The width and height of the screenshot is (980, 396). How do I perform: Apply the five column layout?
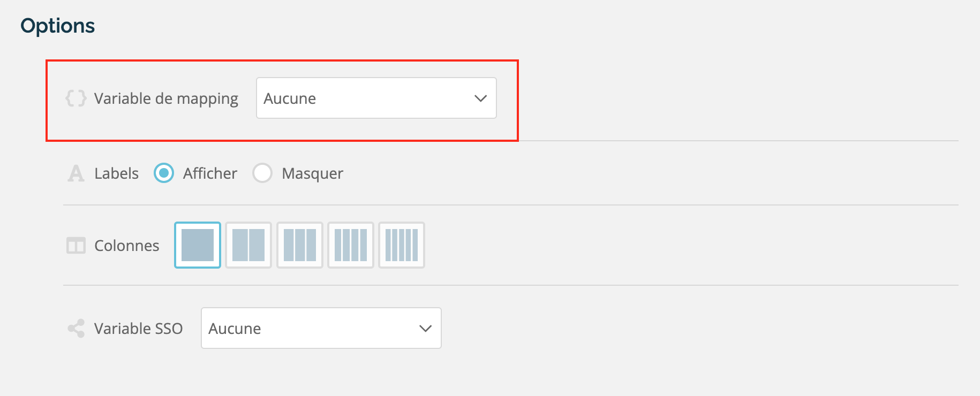point(402,245)
